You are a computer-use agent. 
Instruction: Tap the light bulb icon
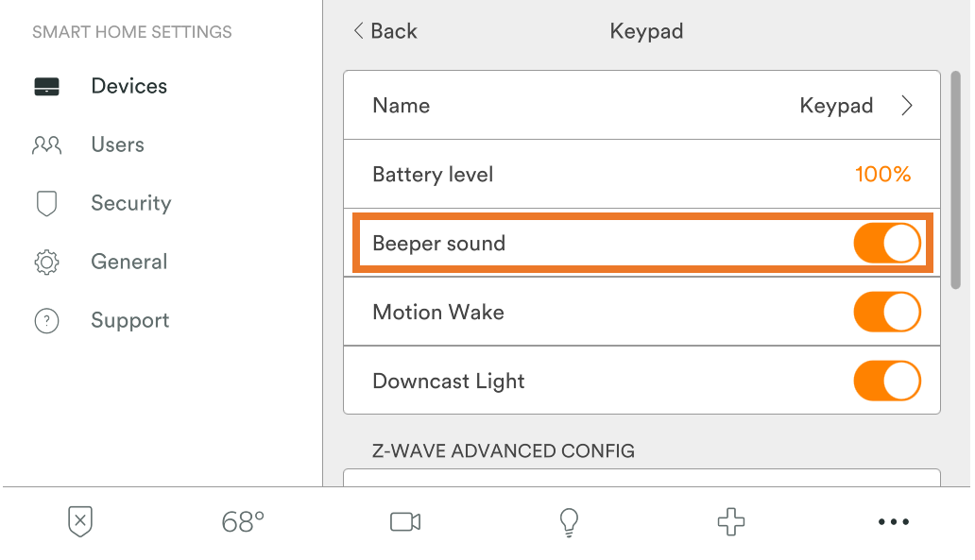569,521
